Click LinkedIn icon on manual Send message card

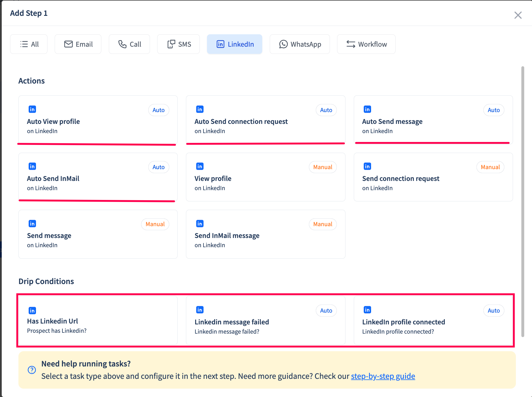click(32, 224)
